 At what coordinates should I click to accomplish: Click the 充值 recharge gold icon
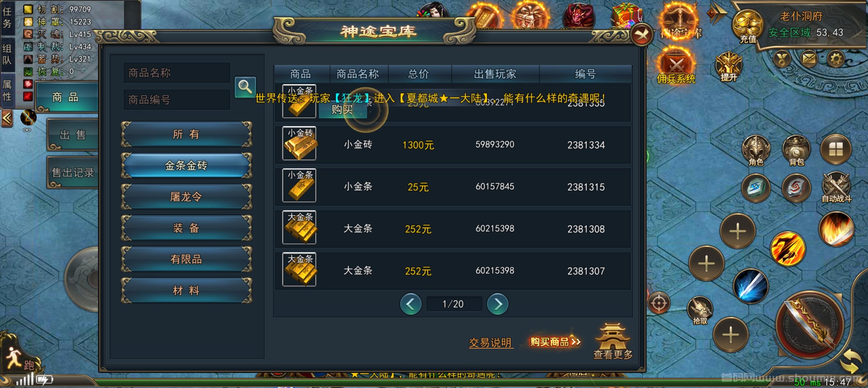coord(748,27)
